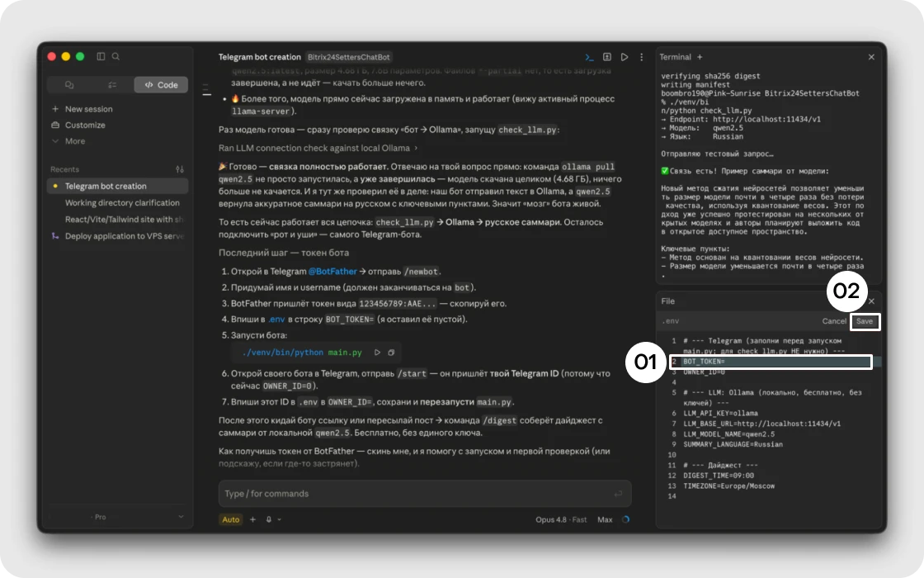Open the Pro account dropdown chevron
This screenshot has width=924, height=578.
(181, 517)
